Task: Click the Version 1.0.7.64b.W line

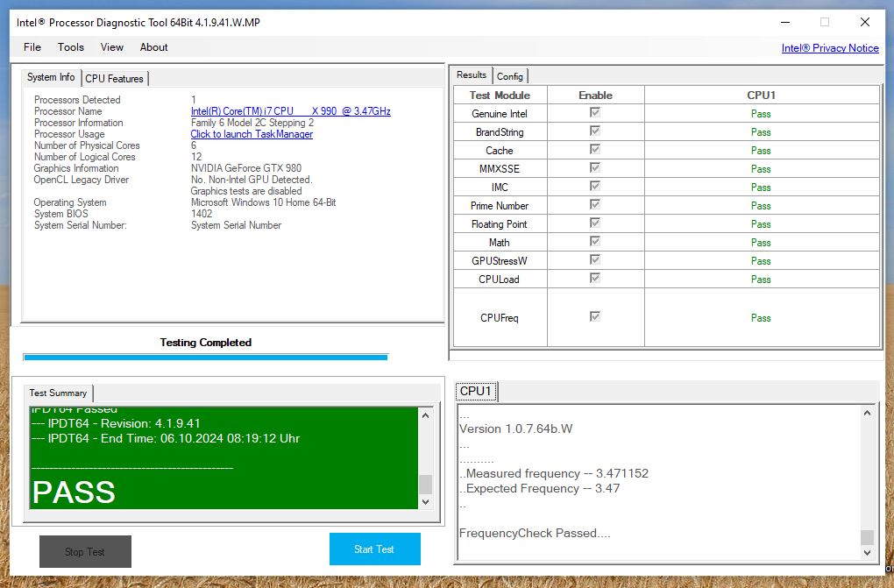Action: (x=516, y=429)
